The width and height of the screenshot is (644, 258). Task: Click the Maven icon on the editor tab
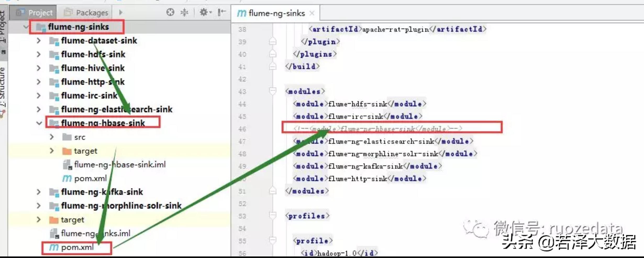pos(242,13)
